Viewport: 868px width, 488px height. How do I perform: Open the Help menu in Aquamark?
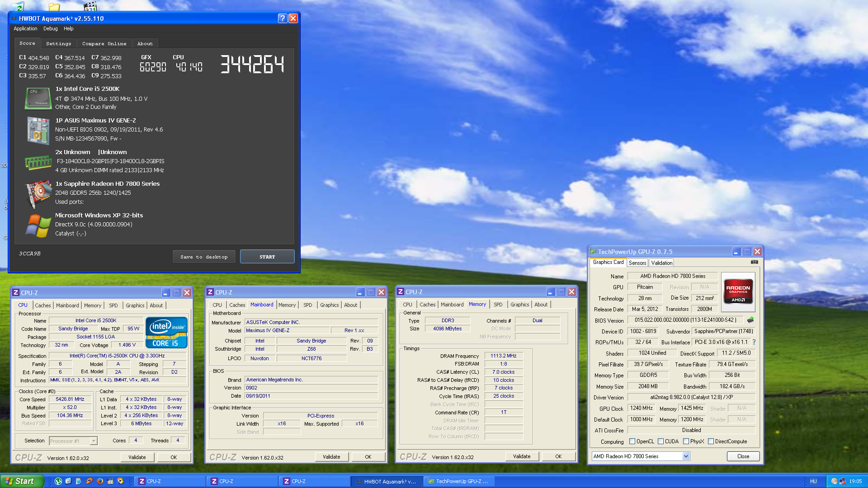[69, 28]
